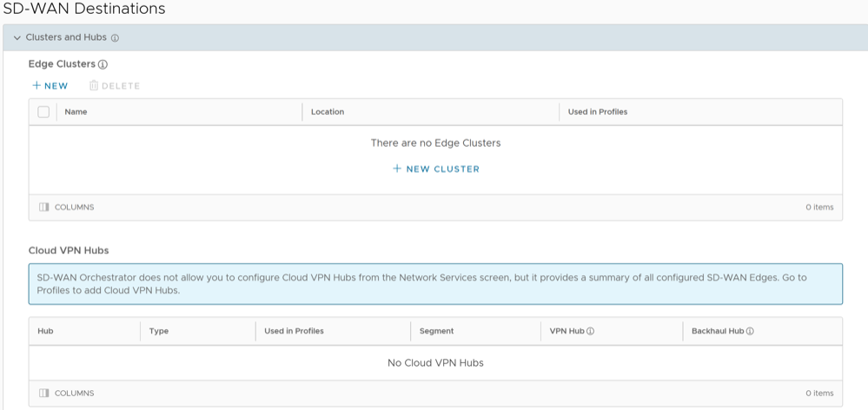Click the Type column header
The width and height of the screenshot is (868, 410).
coord(159,331)
